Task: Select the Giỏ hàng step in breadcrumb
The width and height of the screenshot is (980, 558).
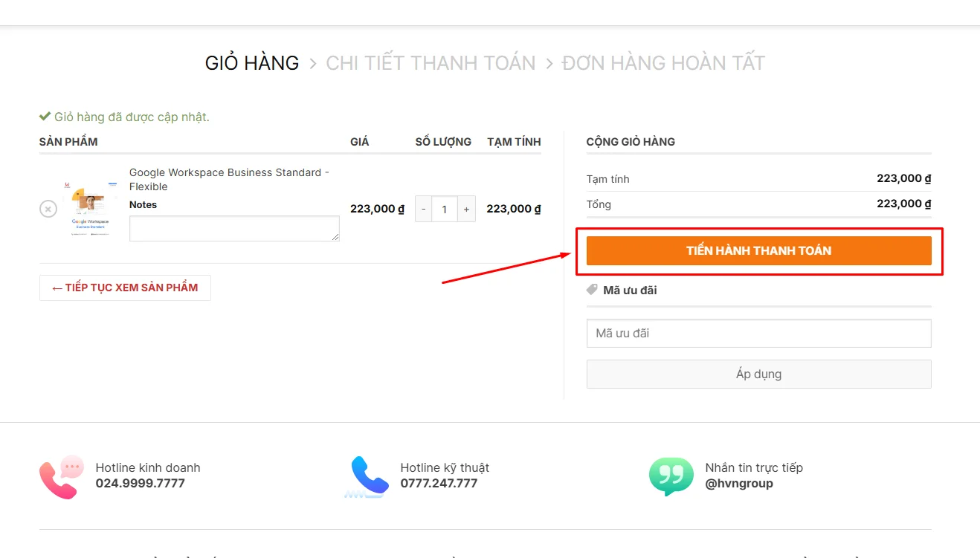Action: (x=252, y=63)
